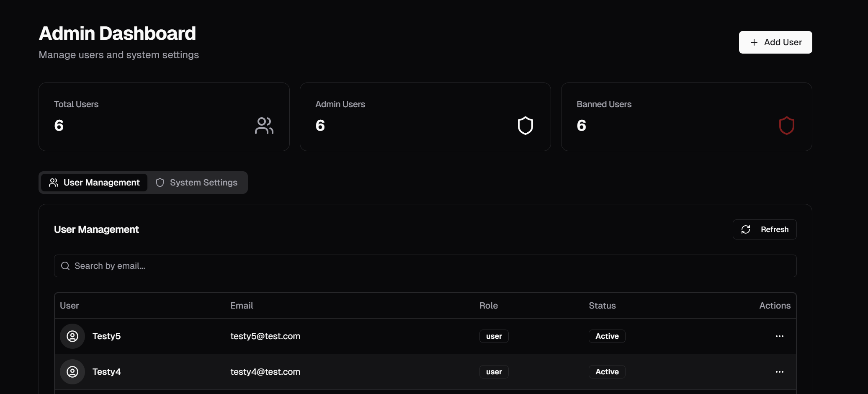
Task: Click the user role badge for Testy5
Action: point(494,336)
